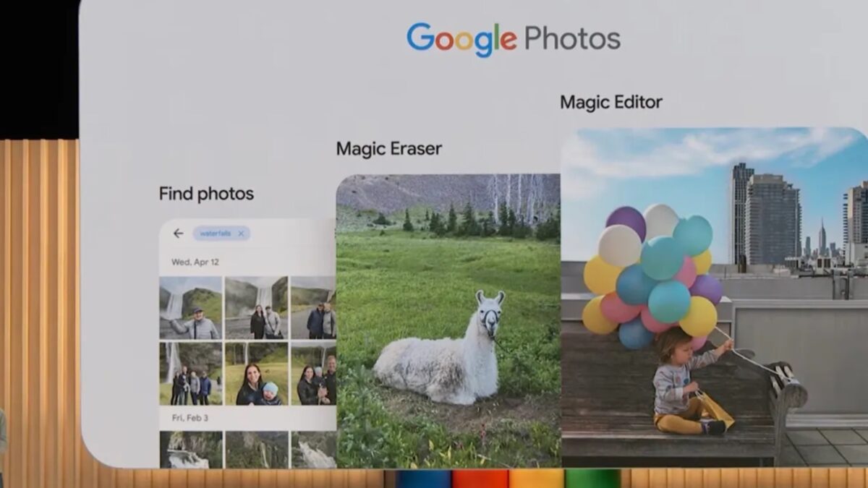
Task: Remove the waterfalls search filter chip
Action: coord(242,233)
